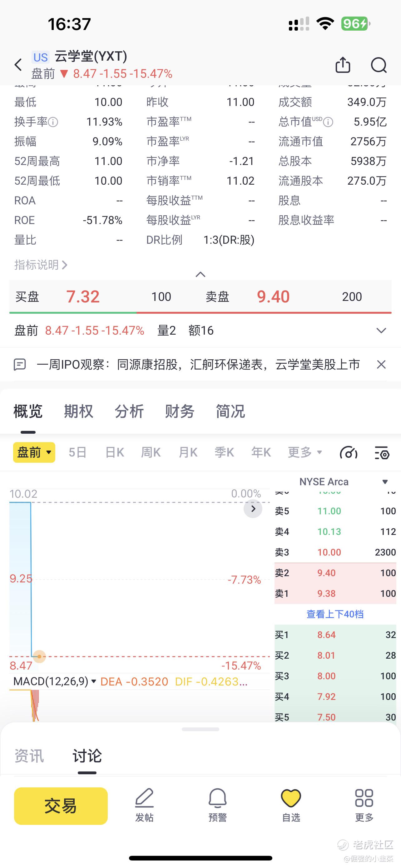Open the news message icon in banner

20,364
